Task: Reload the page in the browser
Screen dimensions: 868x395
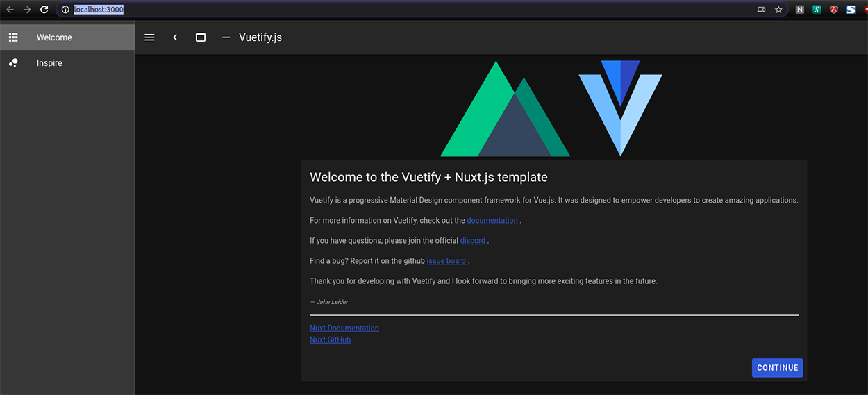Action: pos(44,10)
